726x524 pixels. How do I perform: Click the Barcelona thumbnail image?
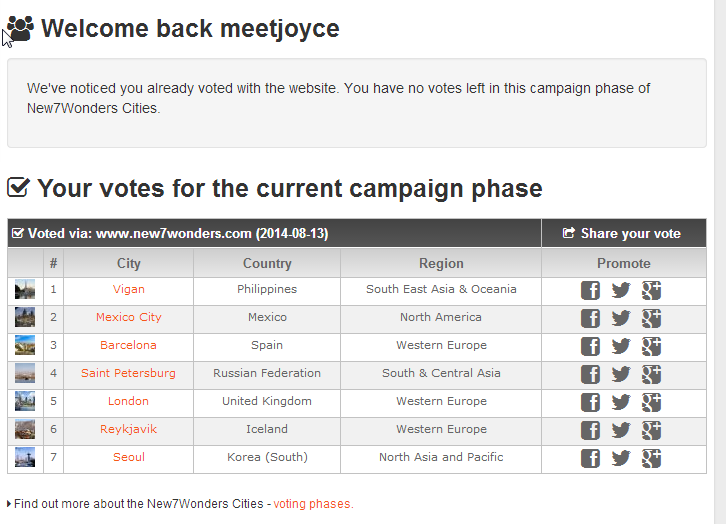[x=25, y=346]
